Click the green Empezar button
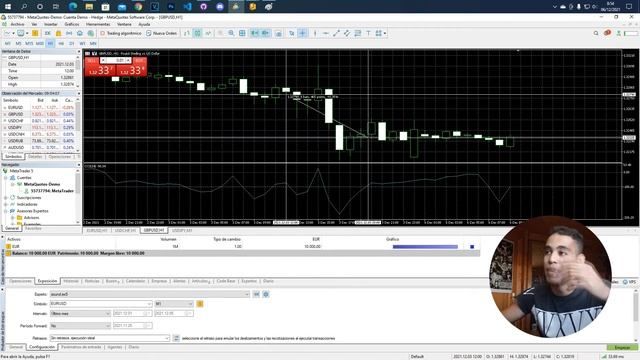Screen dimensions: 640x360 pyautogui.click(x=622, y=347)
